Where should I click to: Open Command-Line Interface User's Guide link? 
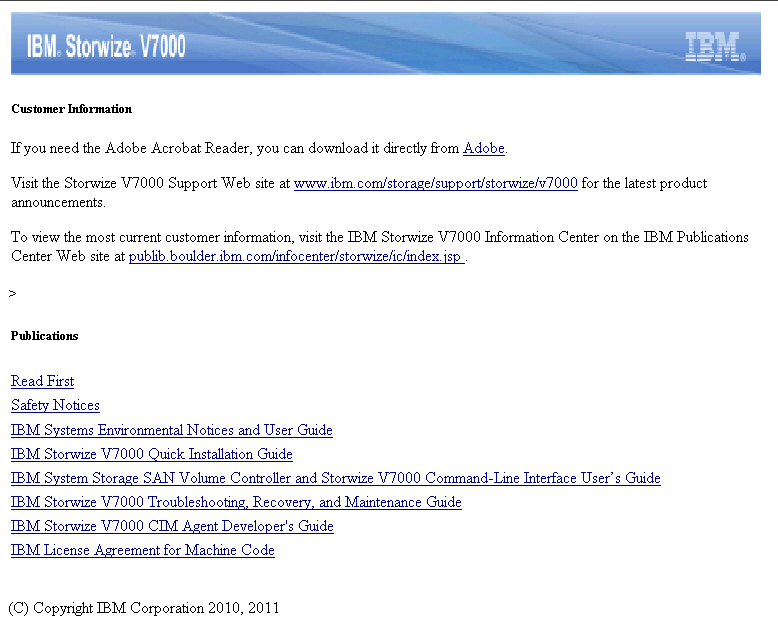coord(336,478)
